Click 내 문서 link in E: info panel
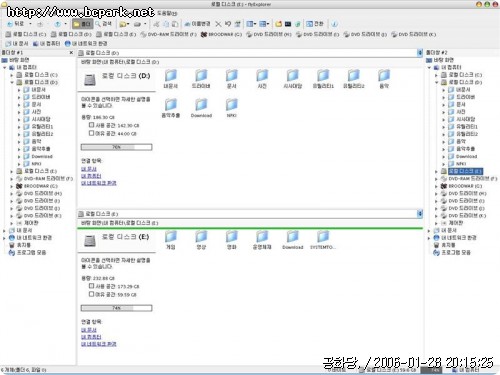The height and width of the screenshot is (375, 500). [x=89, y=330]
